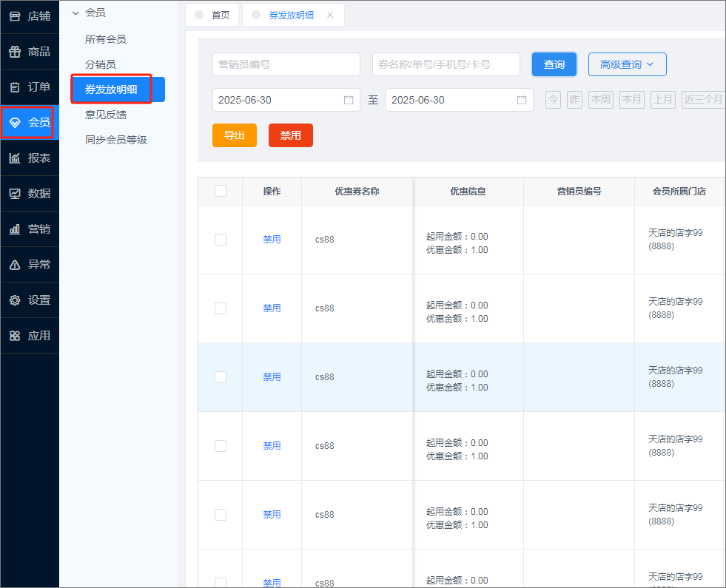Click the start date calendar icon

[349, 100]
